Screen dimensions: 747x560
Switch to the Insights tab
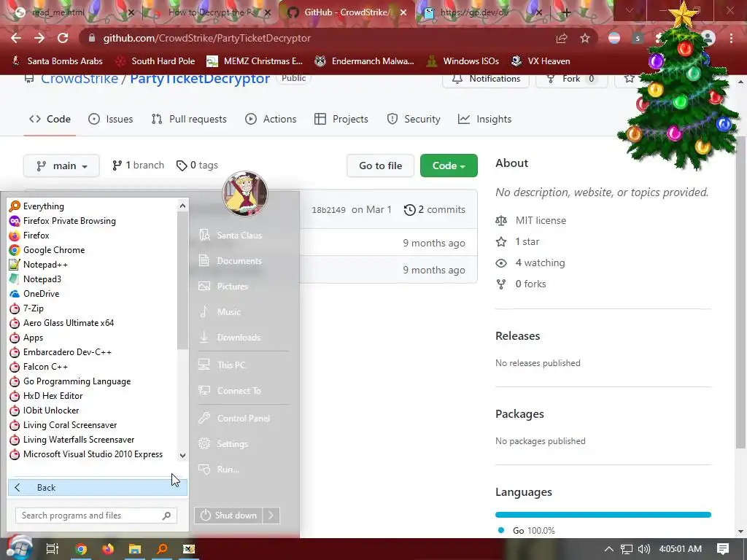pyautogui.click(x=484, y=119)
